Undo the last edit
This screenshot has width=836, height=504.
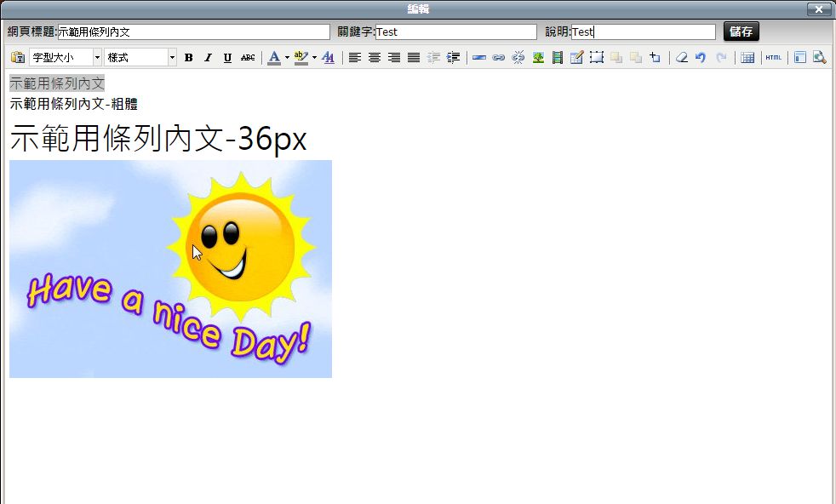pos(701,58)
